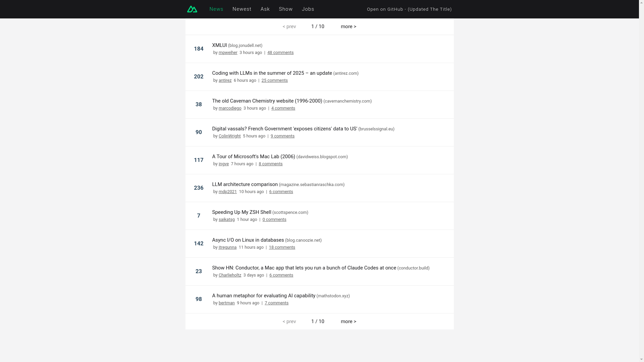
Task: Open the 'Open on GitHub' link
Action: tap(409, 9)
